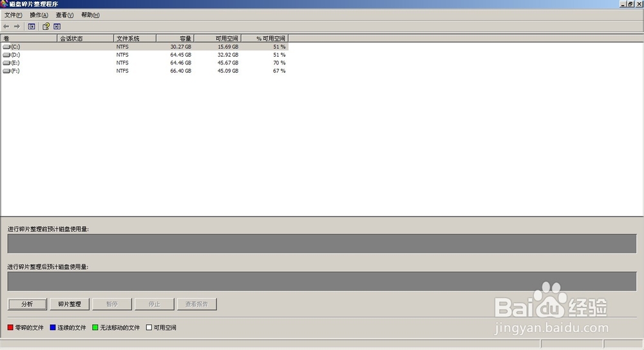This screenshot has width=644, height=350.
Task: Click the 67 % free space cell
Action: click(x=279, y=71)
